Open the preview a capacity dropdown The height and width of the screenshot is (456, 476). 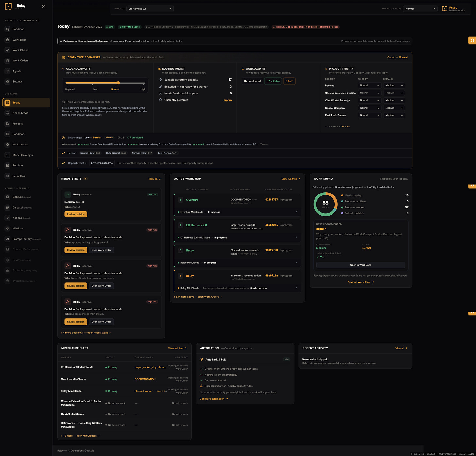tap(102, 163)
